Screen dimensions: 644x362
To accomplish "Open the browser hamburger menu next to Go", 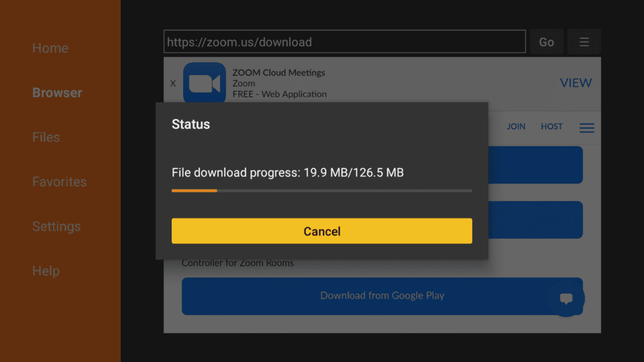I will [x=584, y=42].
